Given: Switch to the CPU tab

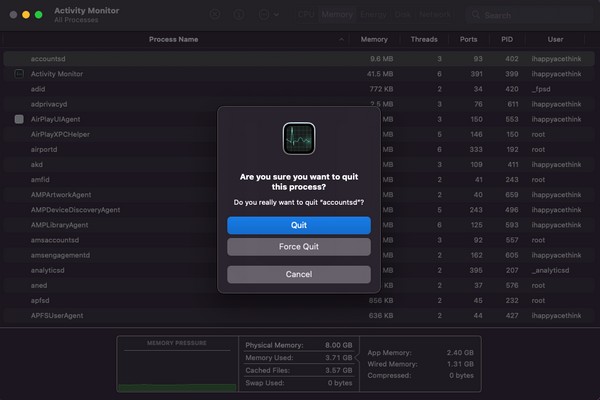Looking at the screenshot, I should (306, 15).
